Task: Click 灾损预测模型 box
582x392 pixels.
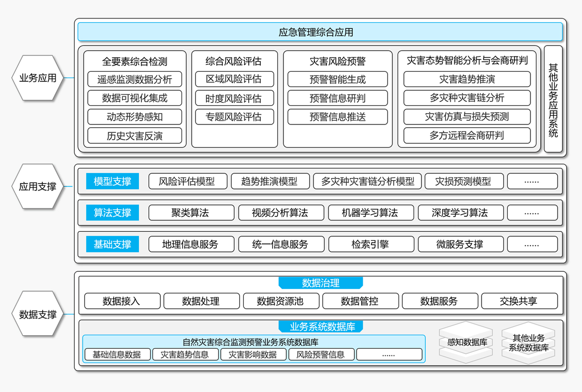Action: 464,181
